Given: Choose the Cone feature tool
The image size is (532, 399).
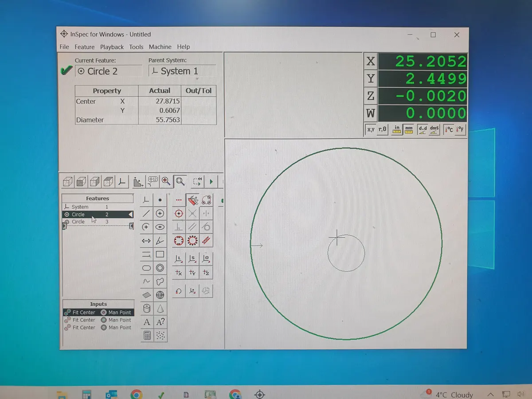Looking at the screenshot, I should [160, 309].
